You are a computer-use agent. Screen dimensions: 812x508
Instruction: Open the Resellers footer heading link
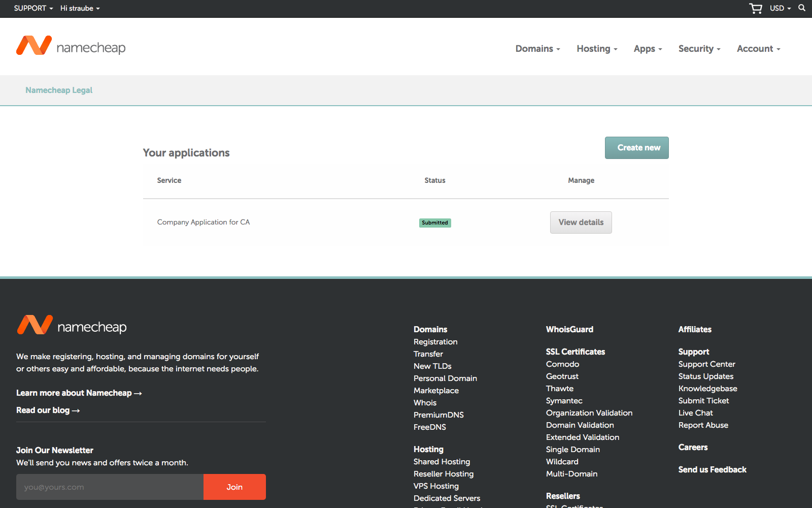pos(563,496)
